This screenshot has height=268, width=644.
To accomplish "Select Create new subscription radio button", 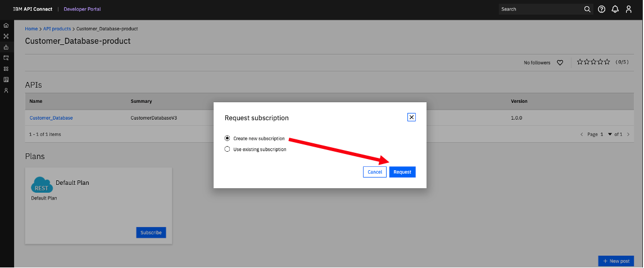I will click(x=227, y=138).
